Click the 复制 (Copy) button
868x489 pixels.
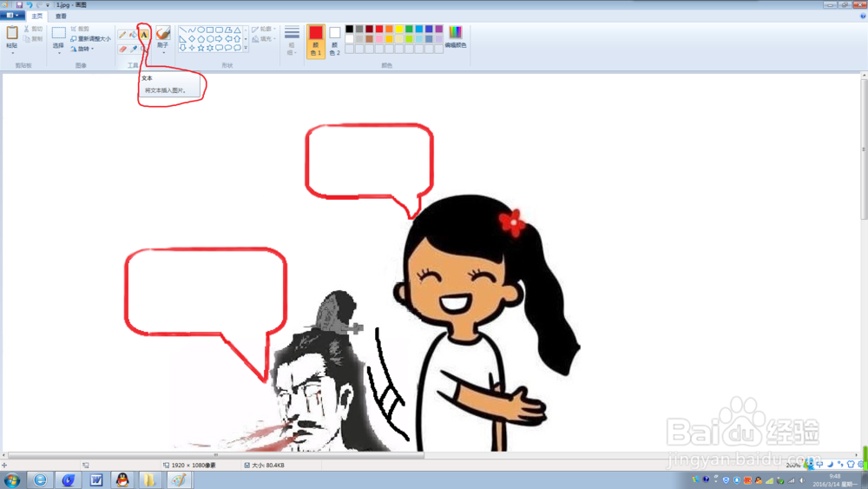33,39
